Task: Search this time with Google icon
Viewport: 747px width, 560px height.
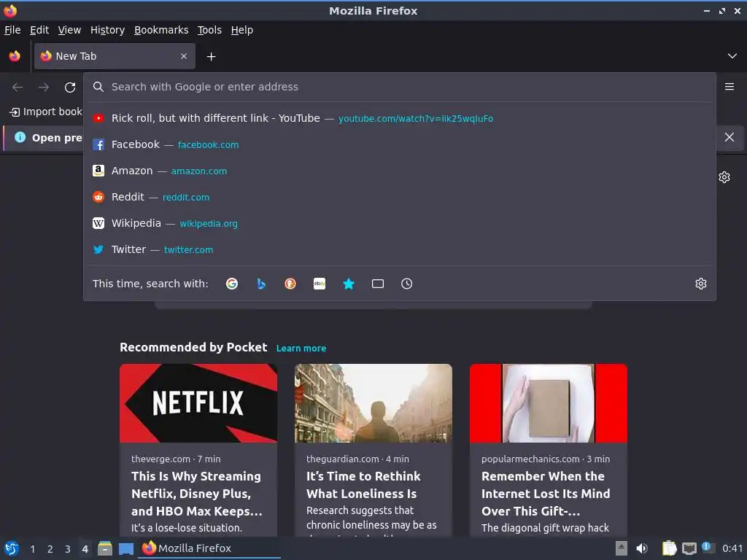Action: point(232,284)
